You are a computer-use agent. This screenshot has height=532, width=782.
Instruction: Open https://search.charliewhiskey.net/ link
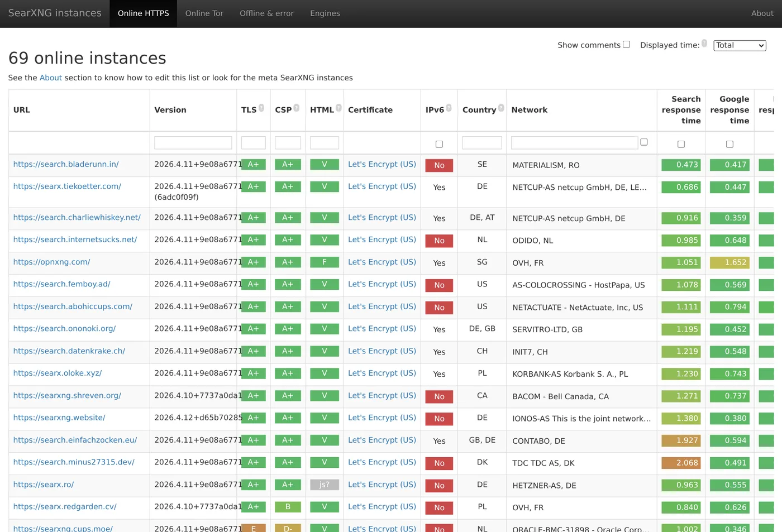click(x=77, y=218)
